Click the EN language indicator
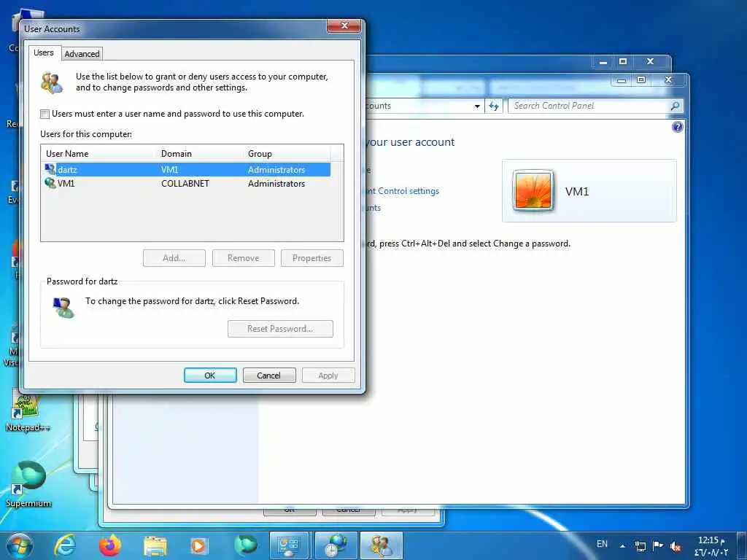 [x=602, y=544]
